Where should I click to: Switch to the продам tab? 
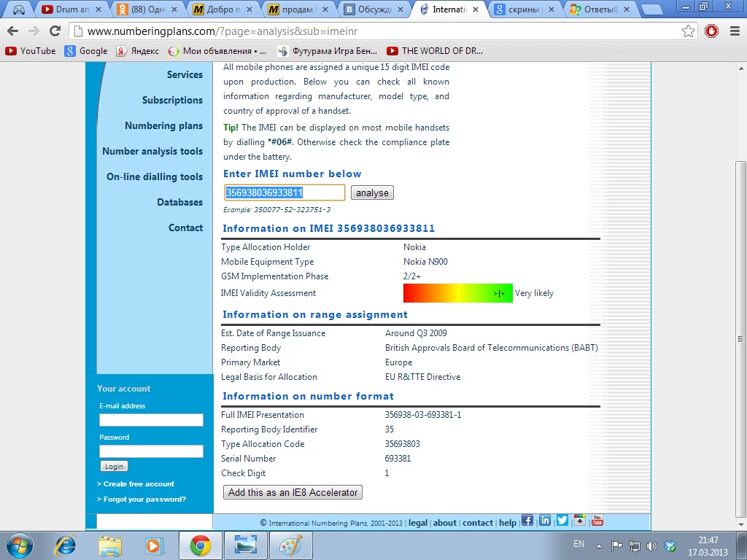(298, 9)
